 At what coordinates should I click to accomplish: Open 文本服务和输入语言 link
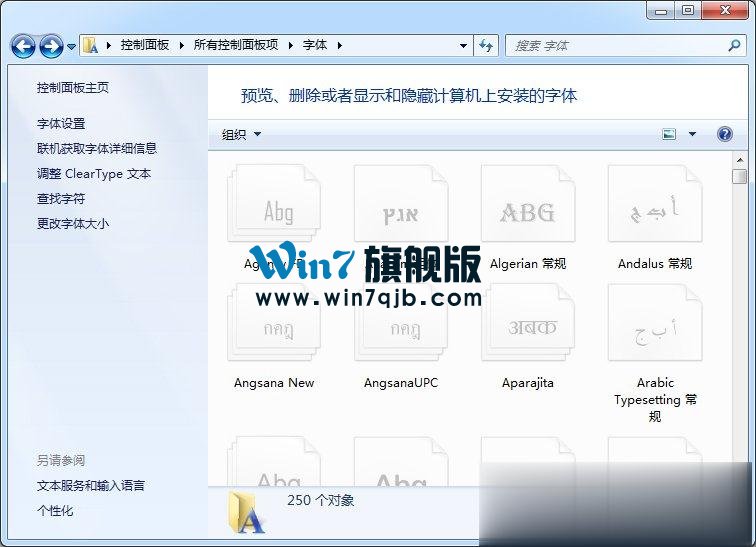pos(91,486)
